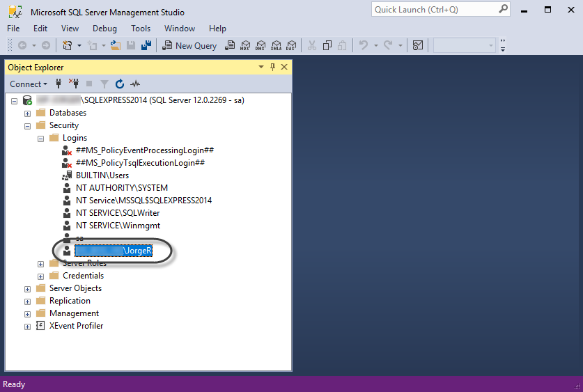The image size is (583, 392).
Task: Click the Analysis Services DAX Query icon
Action: coord(291,46)
